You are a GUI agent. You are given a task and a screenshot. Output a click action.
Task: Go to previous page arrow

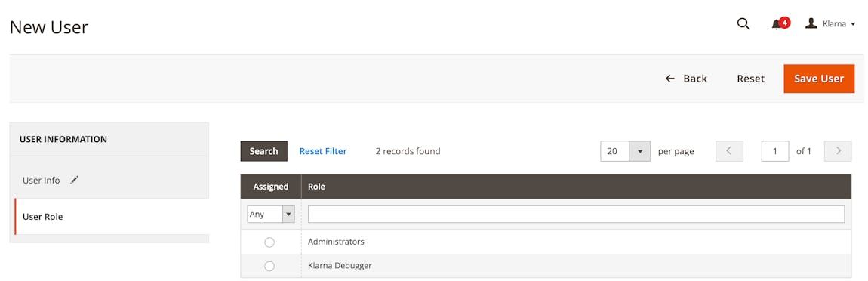pyautogui.click(x=729, y=151)
